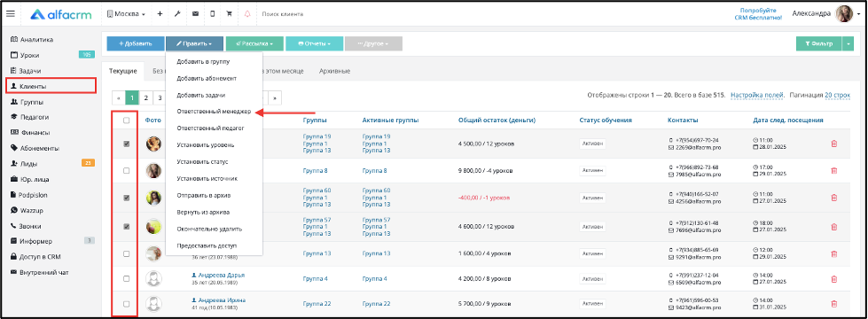Expand the Москва branch dropdown

pyautogui.click(x=126, y=14)
